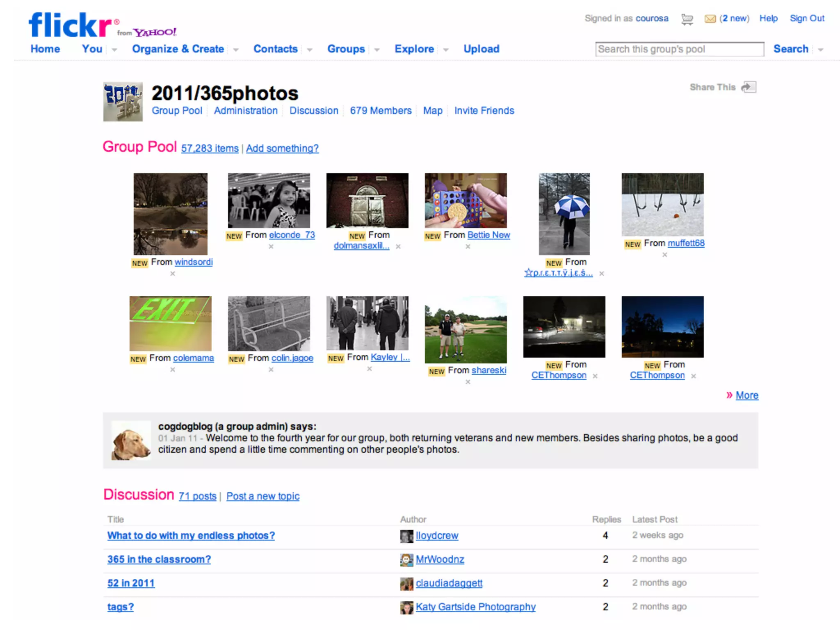The image size is (840, 630).
Task: Switch to the Administration group tab
Action: point(246,111)
